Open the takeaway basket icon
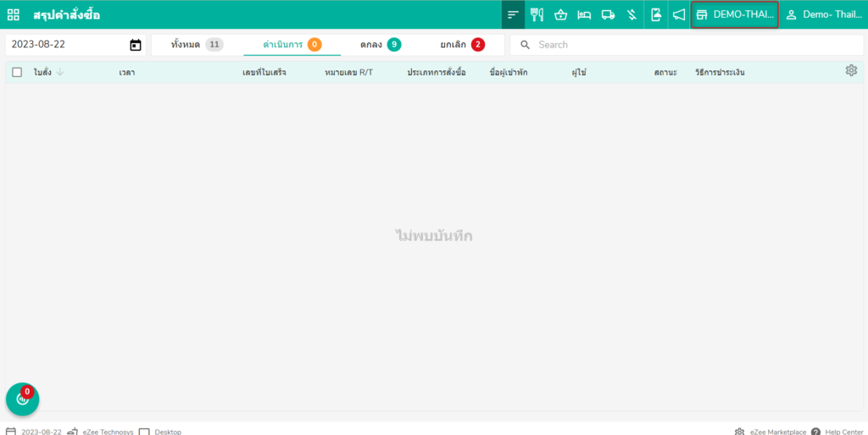 point(561,15)
